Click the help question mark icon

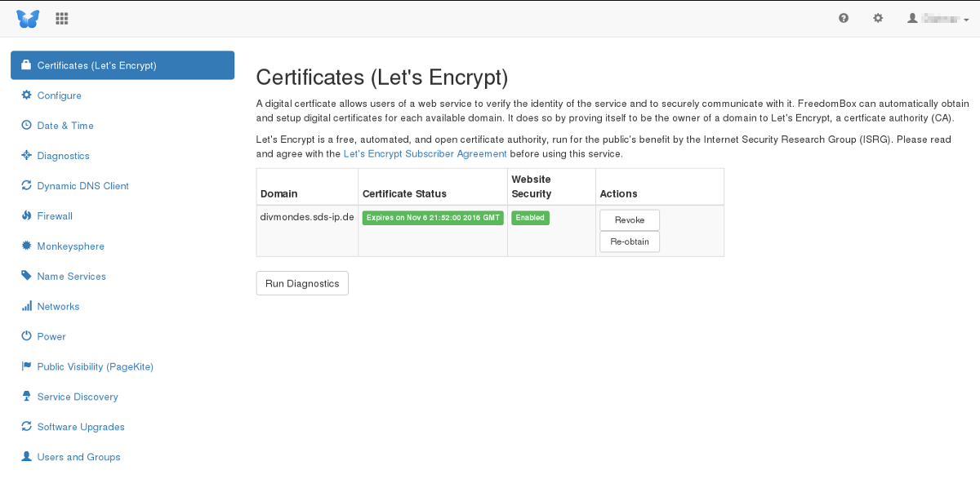coord(844,18)
